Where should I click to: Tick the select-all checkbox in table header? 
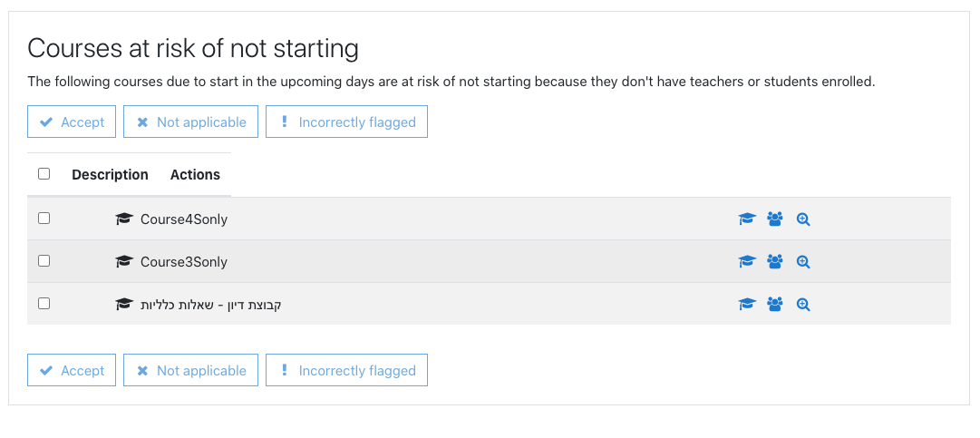coord(44,174)
